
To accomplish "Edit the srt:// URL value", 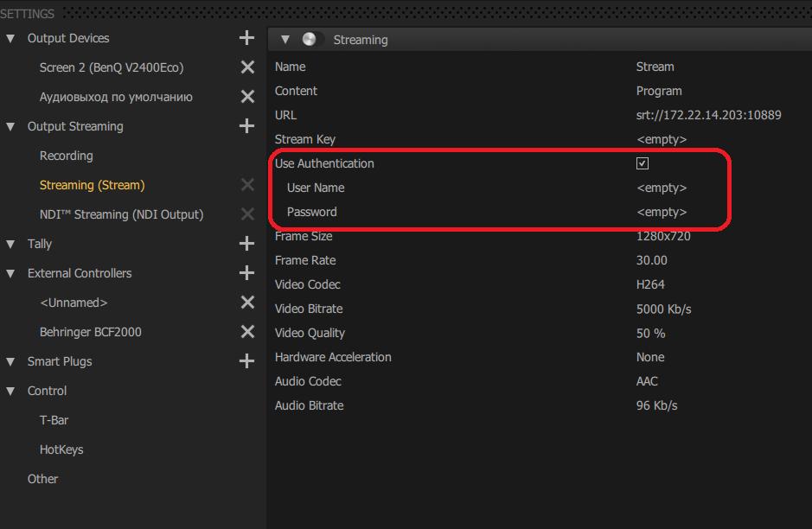I will (x=708, y=115).
